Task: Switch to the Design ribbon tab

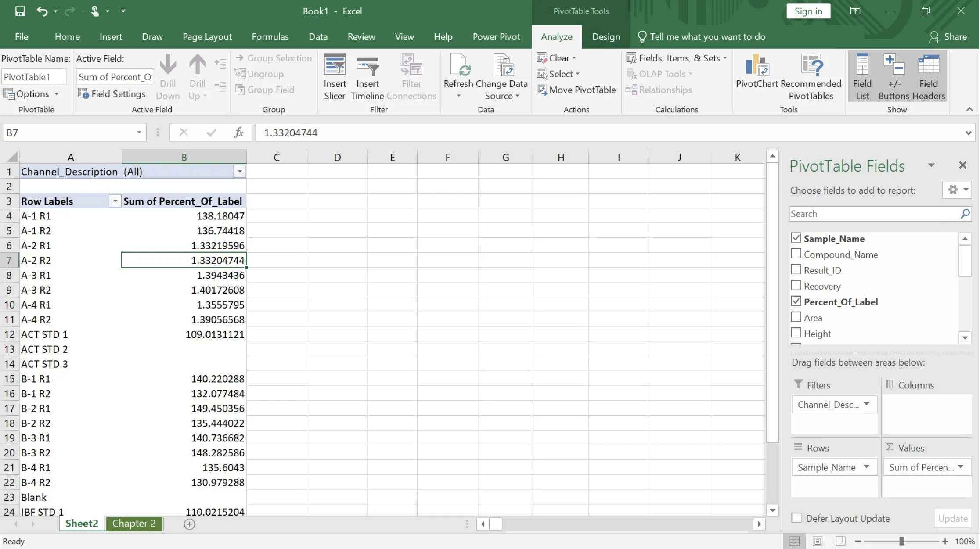Action: (605, 37)
